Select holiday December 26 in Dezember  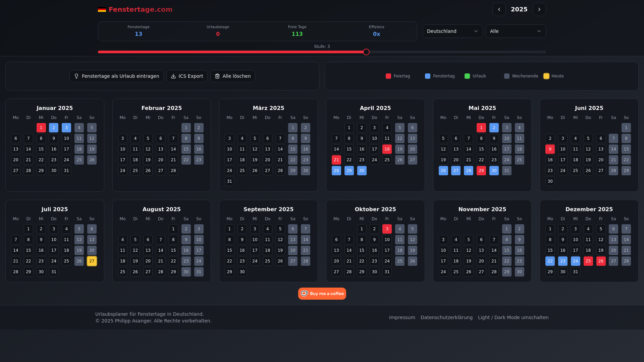[601, 261]
